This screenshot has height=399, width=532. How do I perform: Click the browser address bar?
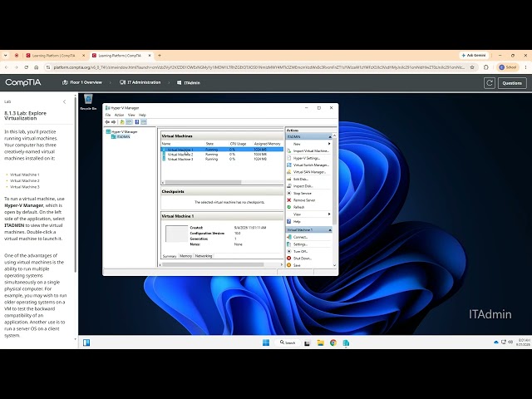[x=259, y=67]
